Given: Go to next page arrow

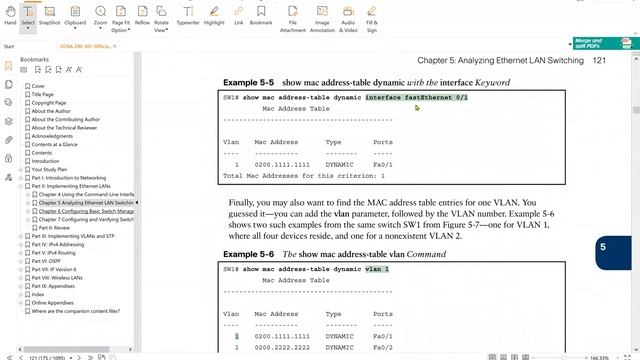Looking at the screenshot, I should point(79,358).
